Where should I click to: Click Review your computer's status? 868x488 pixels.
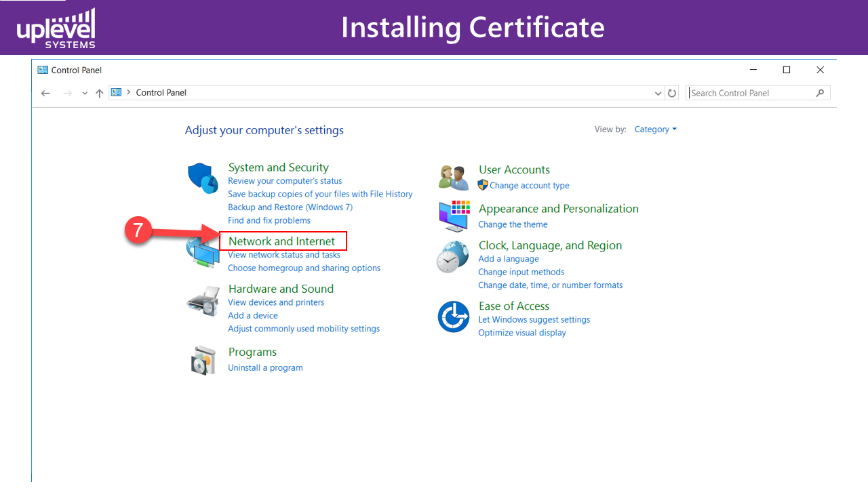point(285,181)
